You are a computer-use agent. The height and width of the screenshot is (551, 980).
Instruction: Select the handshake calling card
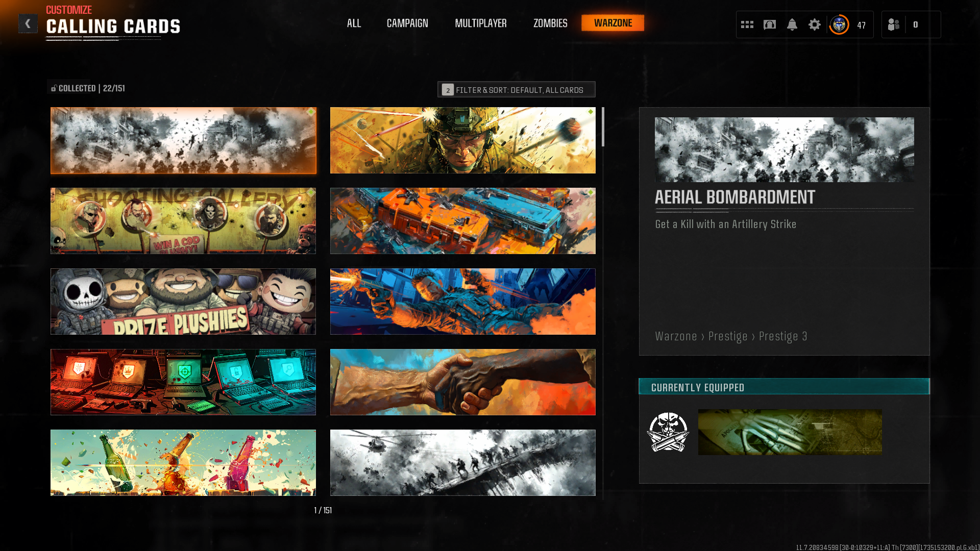(x=463, y=382)
